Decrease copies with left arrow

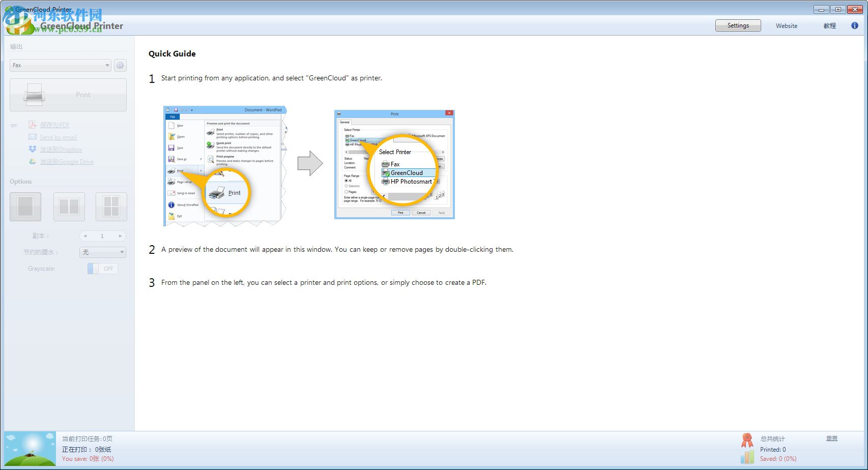85,236
